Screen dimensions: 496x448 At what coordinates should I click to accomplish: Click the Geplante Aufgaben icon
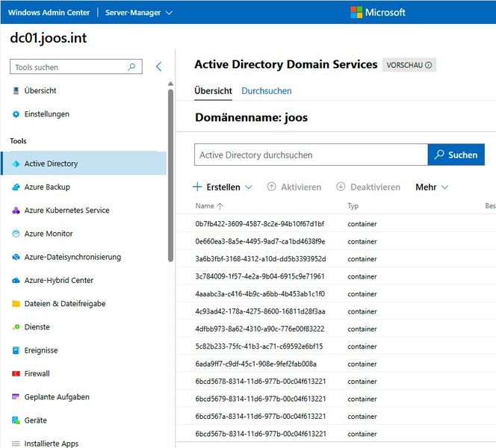pos(16,396)
